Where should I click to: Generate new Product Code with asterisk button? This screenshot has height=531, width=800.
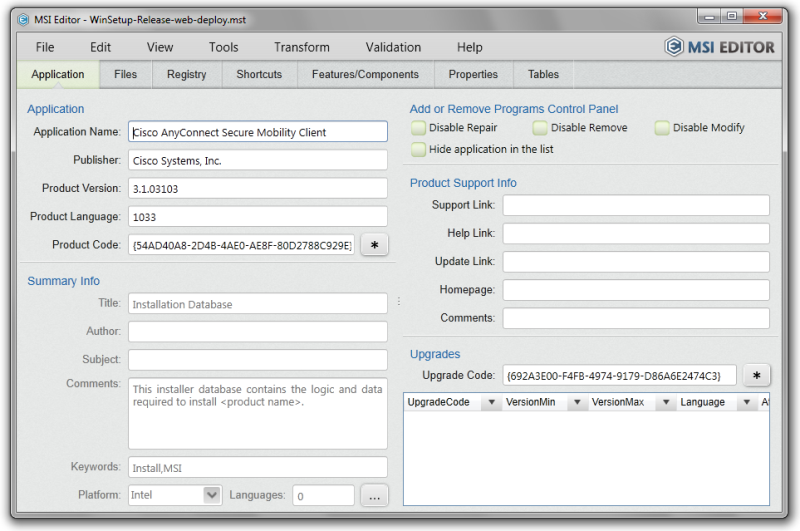tap(374, 245)
